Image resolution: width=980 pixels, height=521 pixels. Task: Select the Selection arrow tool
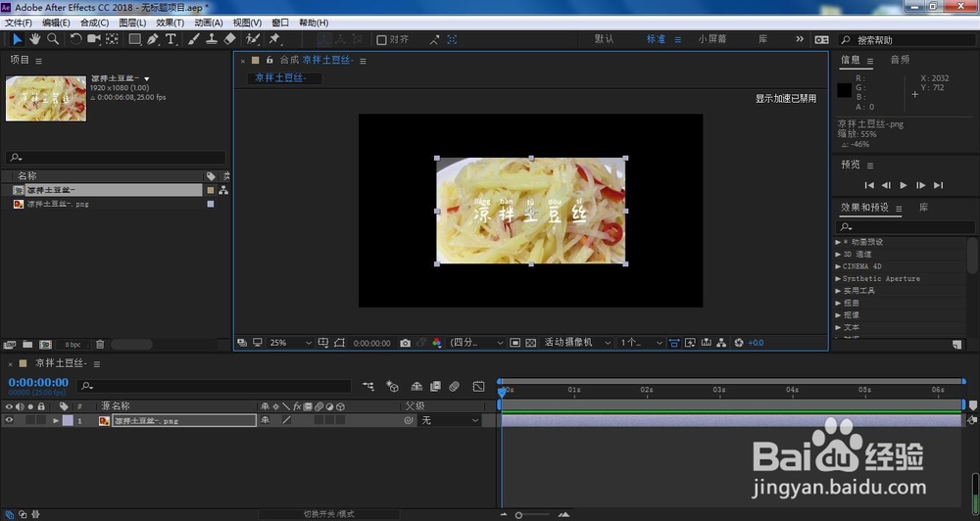coord(17,39)
